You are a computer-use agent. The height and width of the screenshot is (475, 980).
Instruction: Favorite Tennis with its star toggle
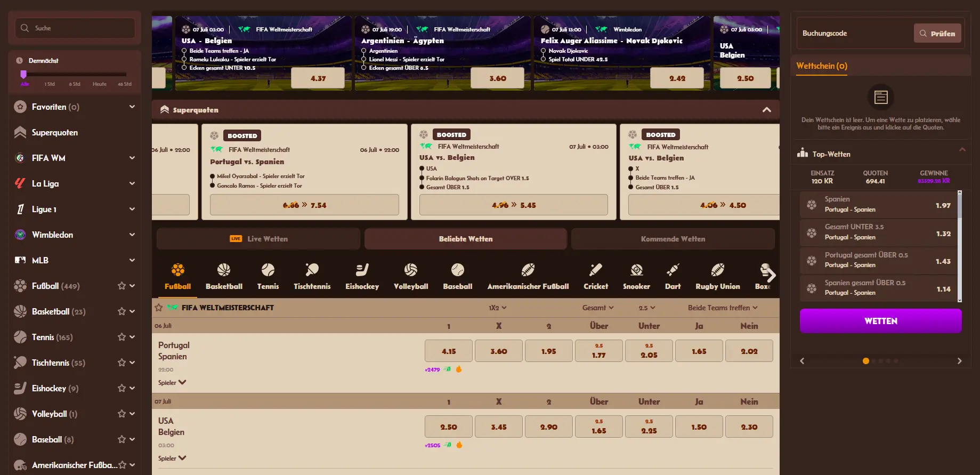(x=122, y=337)
